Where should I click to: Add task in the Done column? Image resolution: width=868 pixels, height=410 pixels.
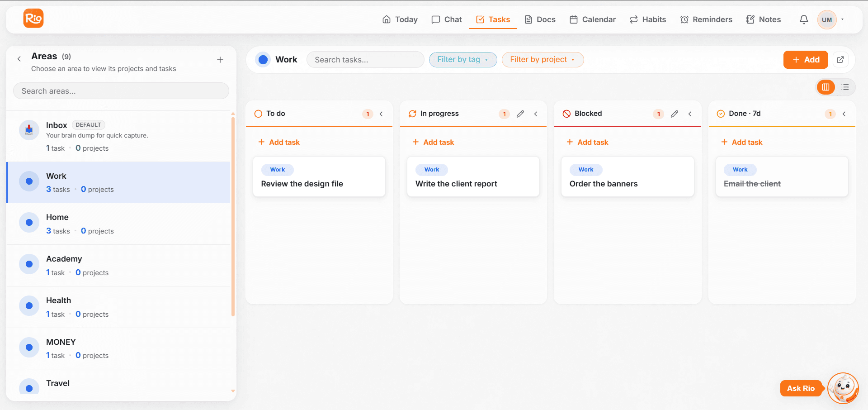(x=741, y=142)
